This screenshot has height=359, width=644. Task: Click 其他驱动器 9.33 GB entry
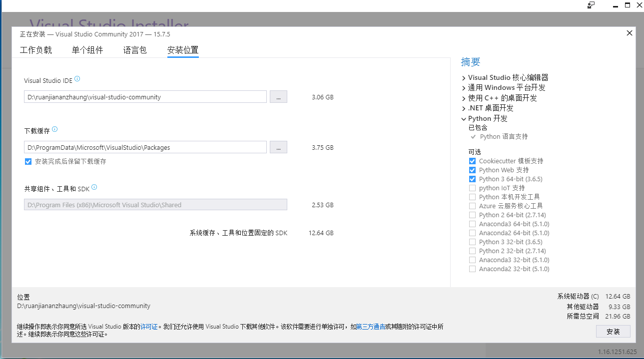click(599, 307)
